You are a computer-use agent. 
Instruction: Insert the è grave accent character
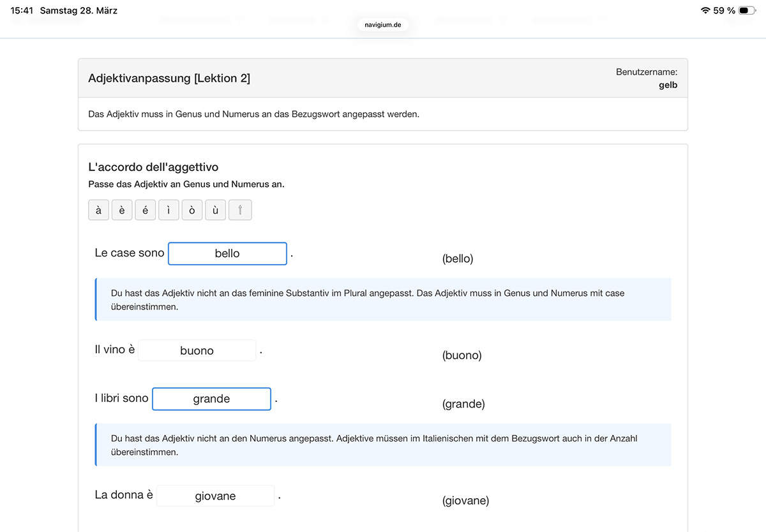click(122, 211)
